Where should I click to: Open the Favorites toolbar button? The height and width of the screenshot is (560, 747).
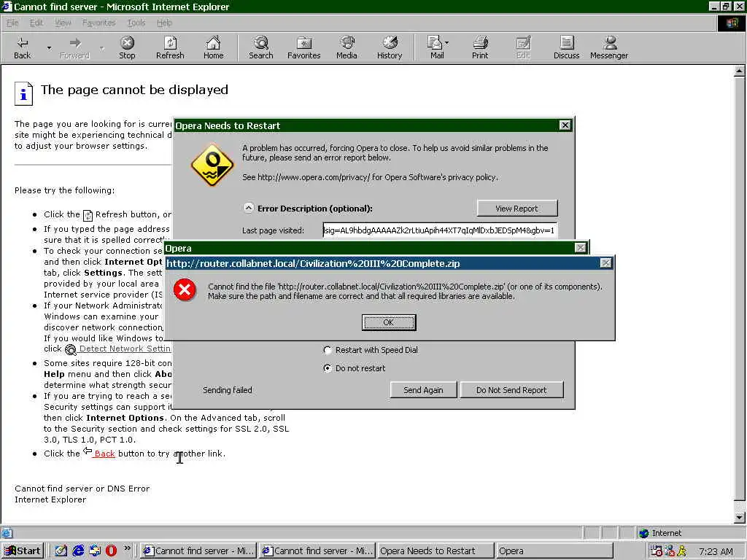(x=304, y=47)
